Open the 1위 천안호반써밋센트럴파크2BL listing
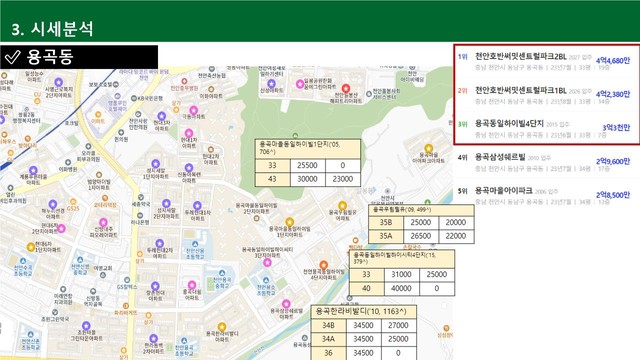 click(x=546, y=61)
